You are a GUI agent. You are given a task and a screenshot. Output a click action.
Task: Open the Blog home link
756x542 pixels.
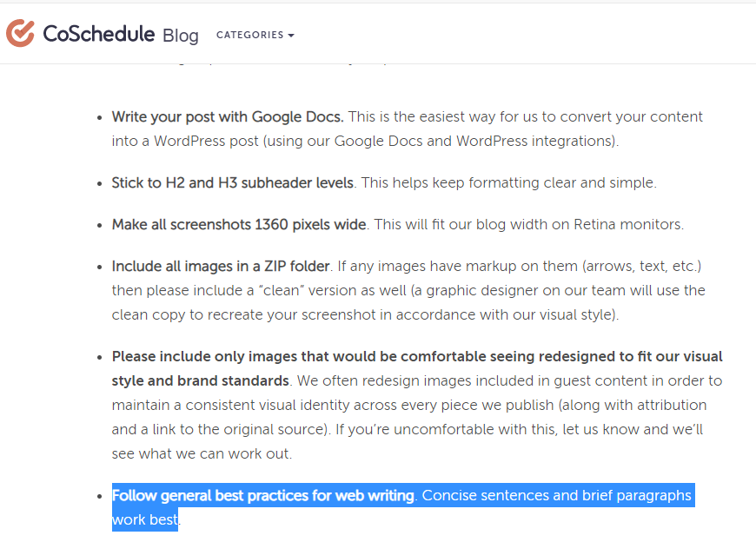tap(180, 36)
